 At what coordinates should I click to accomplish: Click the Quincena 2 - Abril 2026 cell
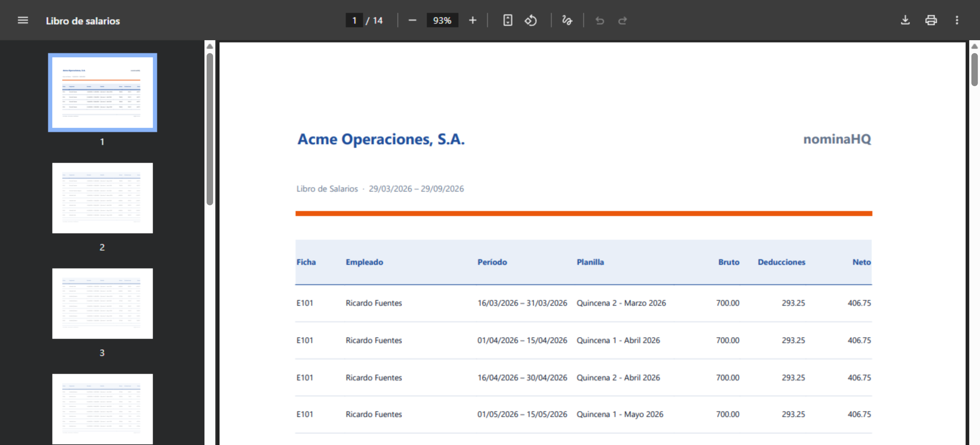coord(618,378)
